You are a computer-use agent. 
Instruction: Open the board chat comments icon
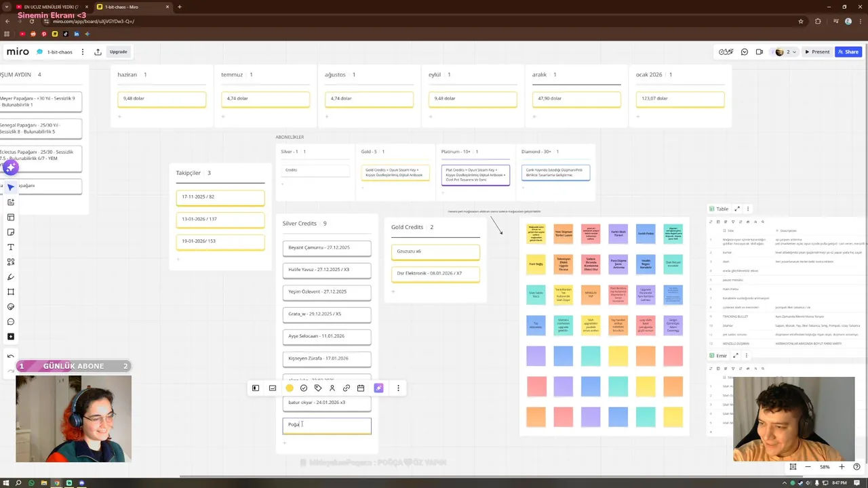point(745,52)
